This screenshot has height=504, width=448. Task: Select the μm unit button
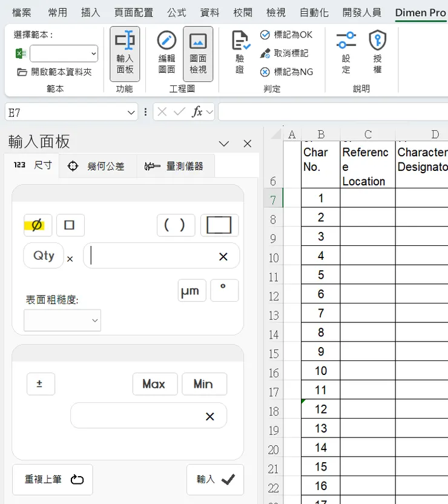pyautogui.click(x=192, y=291)
